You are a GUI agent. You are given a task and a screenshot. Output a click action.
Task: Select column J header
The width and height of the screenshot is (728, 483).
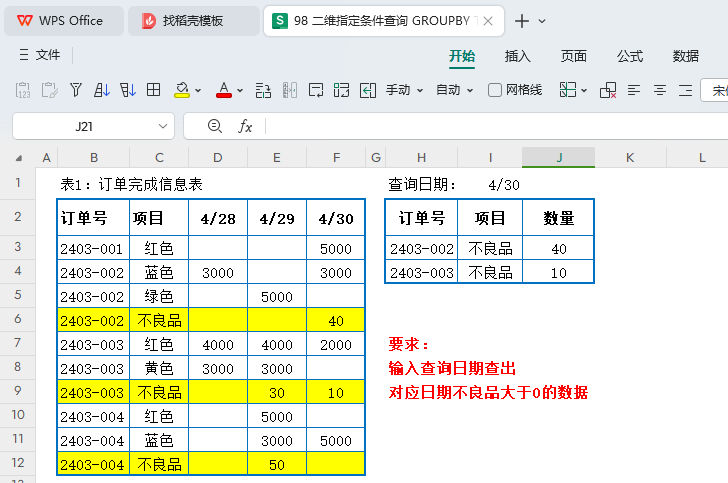(559, 157)
